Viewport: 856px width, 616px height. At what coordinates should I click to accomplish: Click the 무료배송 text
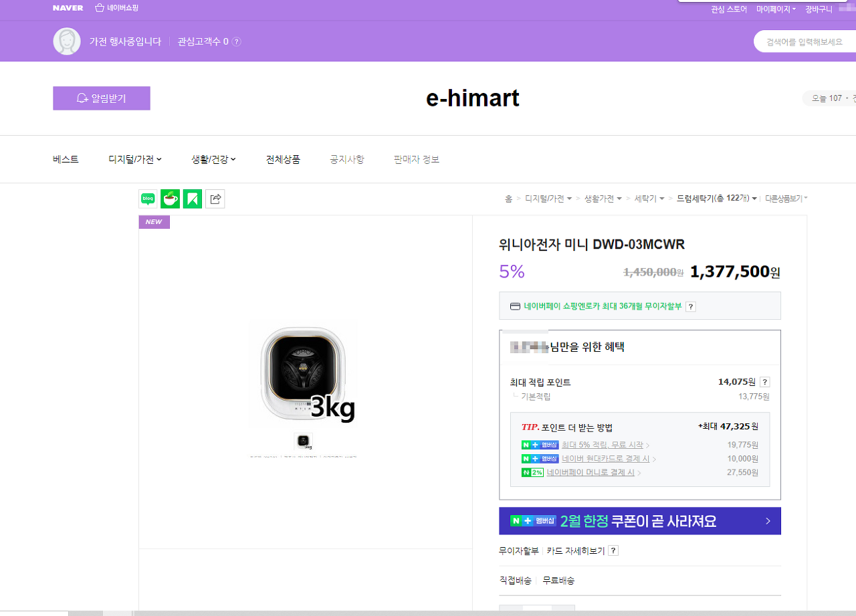tap(558, 581)
